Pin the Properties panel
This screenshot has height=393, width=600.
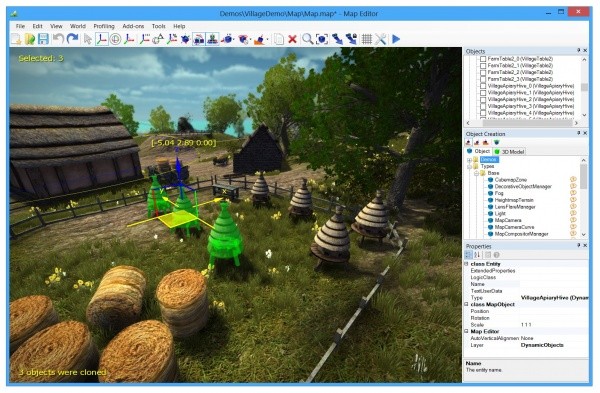579,245
